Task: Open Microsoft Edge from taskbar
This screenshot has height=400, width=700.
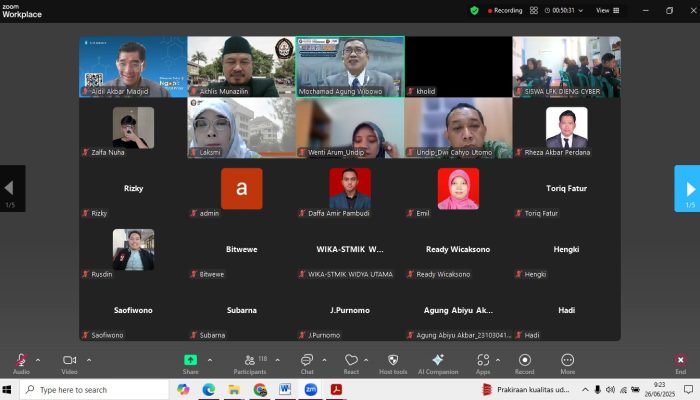Action: pos(208,390)
